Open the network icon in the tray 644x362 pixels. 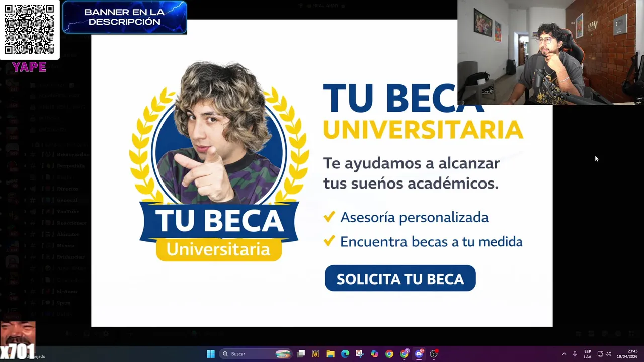tap(600, 354)
